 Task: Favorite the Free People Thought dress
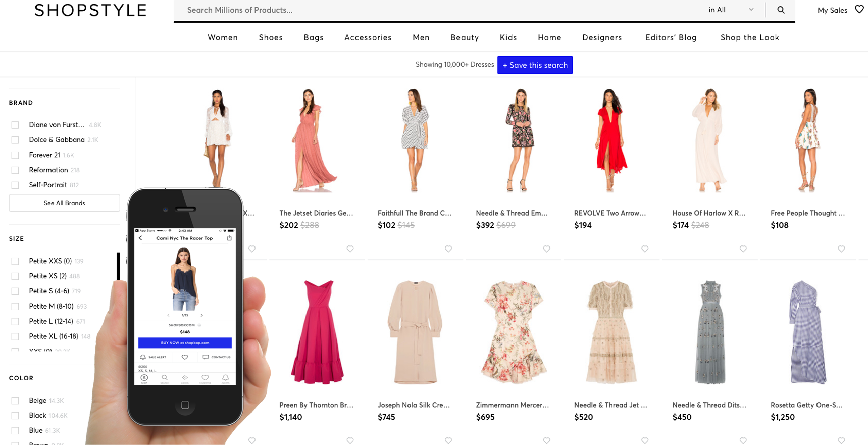click(x=841, y=249)
